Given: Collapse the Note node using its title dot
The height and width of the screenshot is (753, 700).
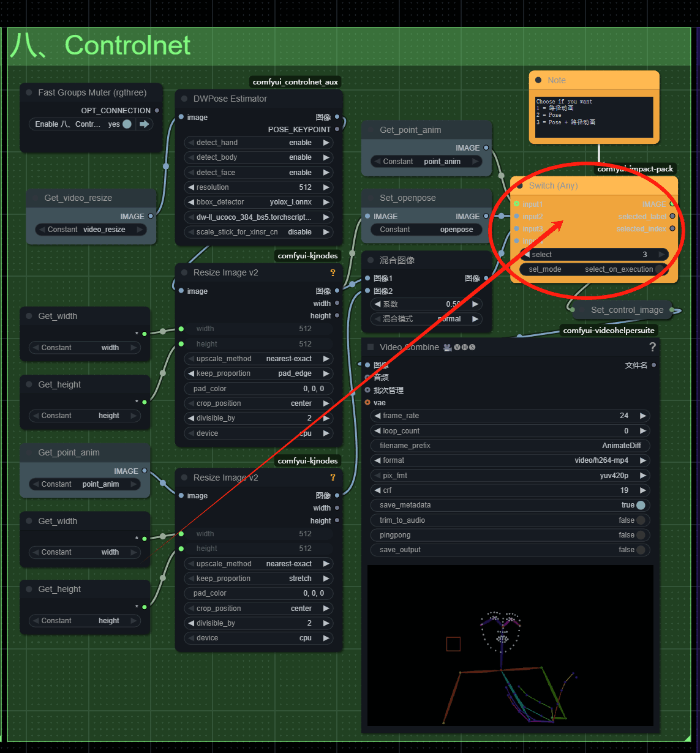Looking at the screenshot, I should coord(538,80).
